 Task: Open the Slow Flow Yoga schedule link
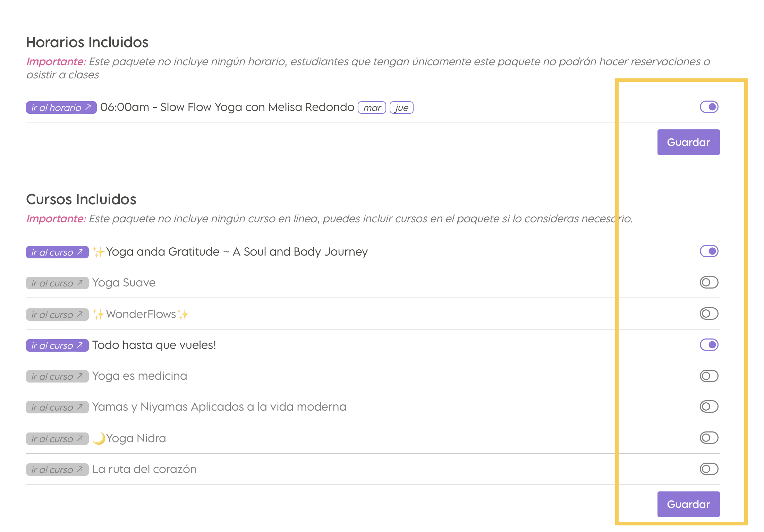(61, 108)
